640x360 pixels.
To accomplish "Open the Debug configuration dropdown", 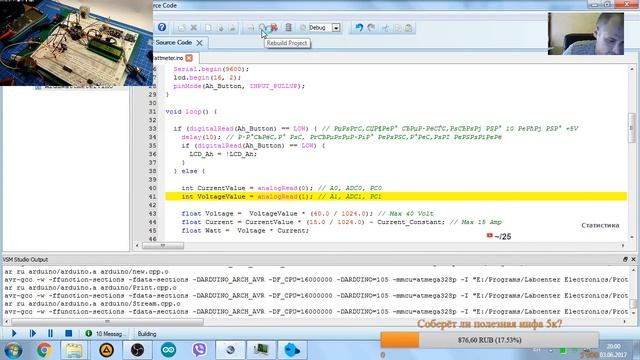I will coord(336,28).
